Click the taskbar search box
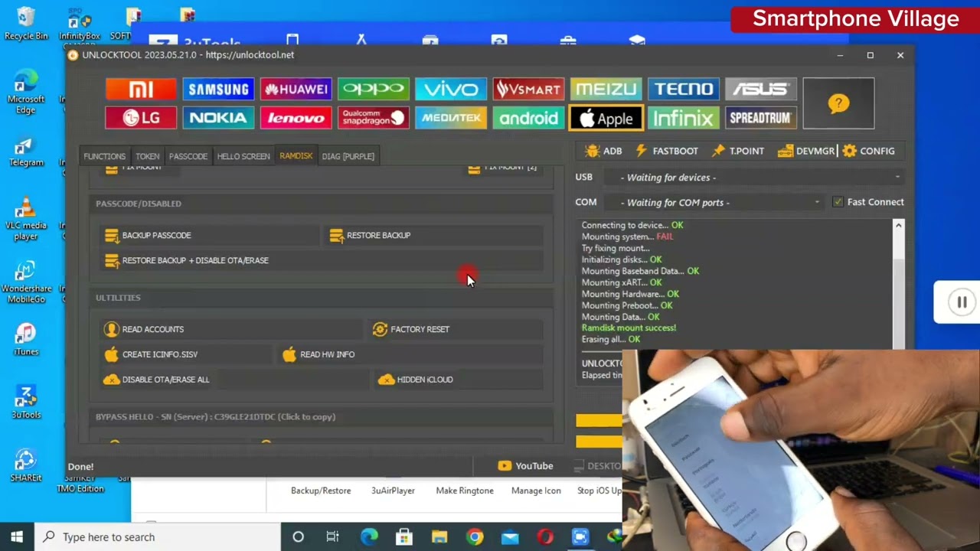Image resolution: width=980 pixels, height=551 pixels. pos(158,537)
